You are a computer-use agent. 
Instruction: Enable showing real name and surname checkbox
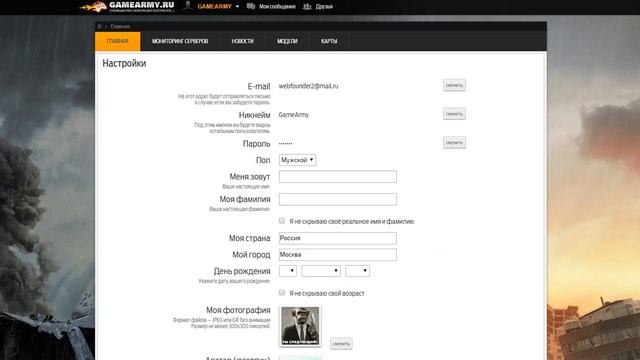tap(282, 220)
